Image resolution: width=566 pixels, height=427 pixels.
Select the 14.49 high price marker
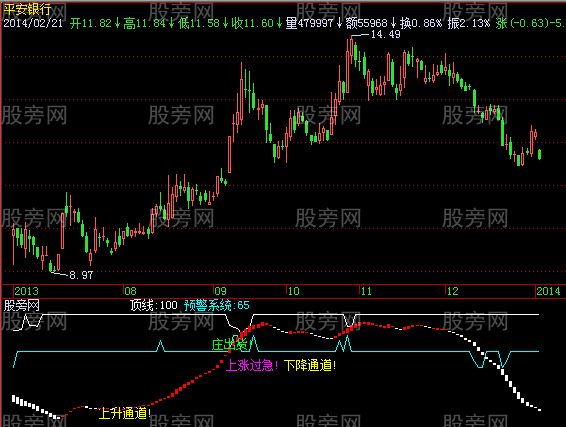[x=385, y=34]
